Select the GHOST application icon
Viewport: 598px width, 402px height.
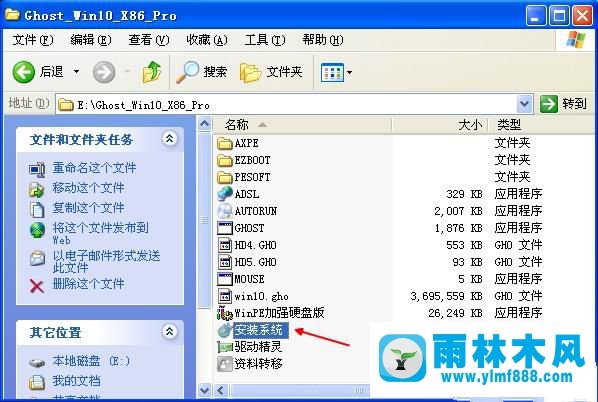point(225,228)
